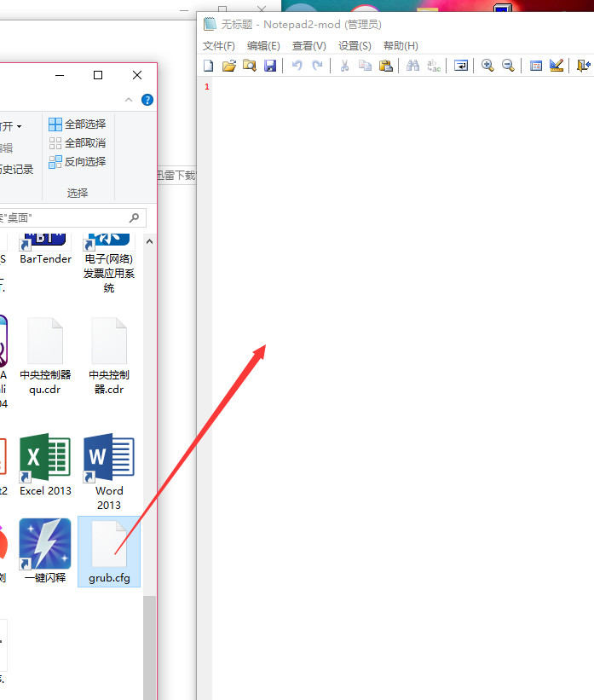Click the Undo arrow in Notepad2 toolbar

tap(297, 66)
